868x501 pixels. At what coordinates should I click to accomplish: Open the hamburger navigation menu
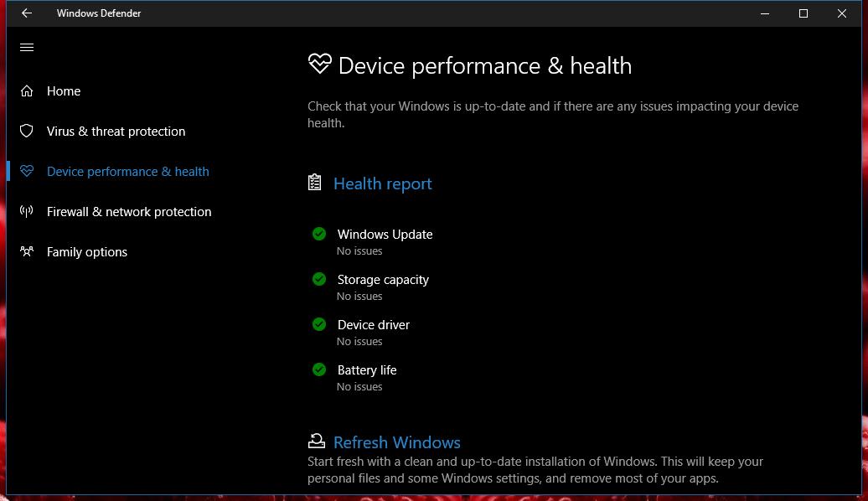pos(27,48)
